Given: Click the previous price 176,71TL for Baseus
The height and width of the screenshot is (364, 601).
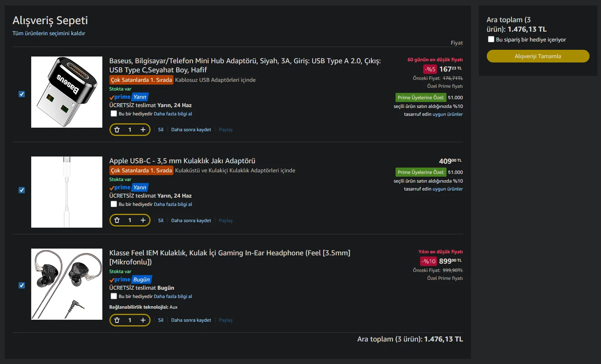Looking at the screenshot, I should [x=453, y=78].
